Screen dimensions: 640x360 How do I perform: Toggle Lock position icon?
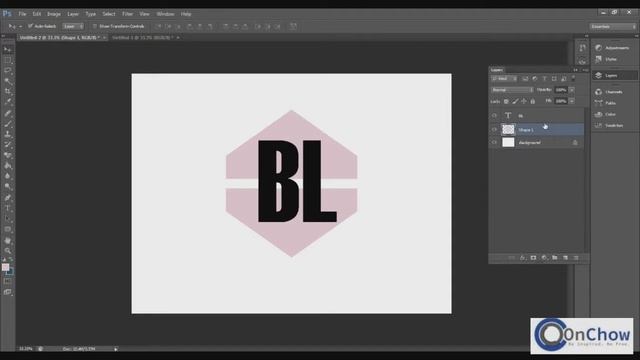click(x=524, y=101)
